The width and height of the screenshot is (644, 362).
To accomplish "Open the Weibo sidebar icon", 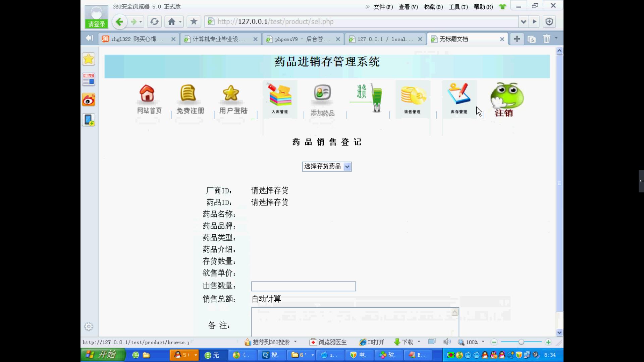I will pyautogui.click(x=89, y=100).
